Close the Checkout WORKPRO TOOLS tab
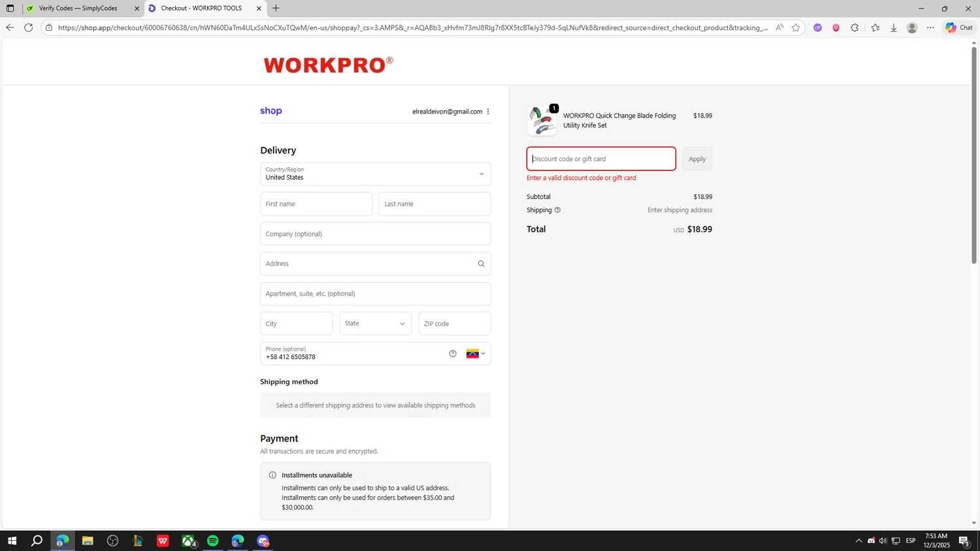The width and height of the screenshot is (980, 551). (259, 8)
